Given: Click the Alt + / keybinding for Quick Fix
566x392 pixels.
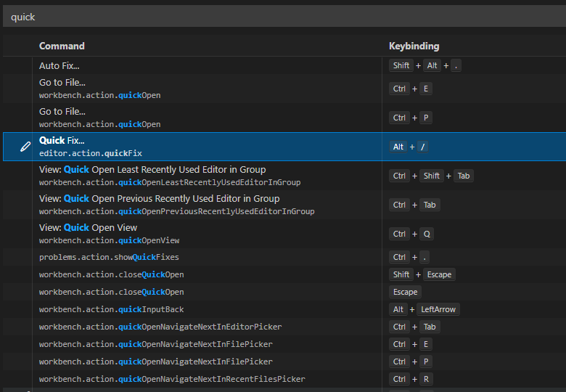Looking at the screenshot, I should [409, 147].
